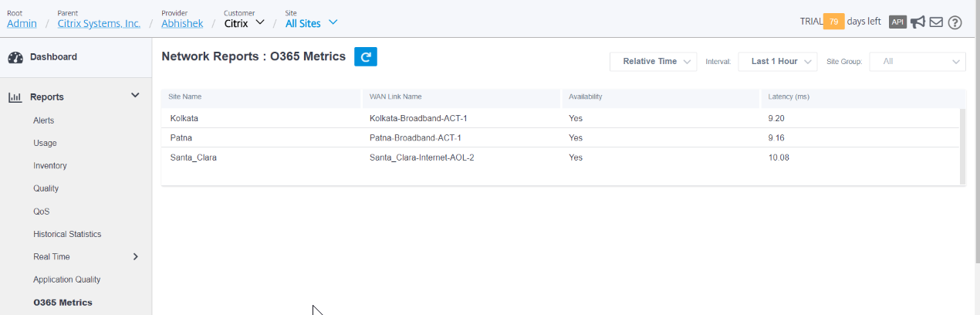Viewport: 980px width, 315px height.
Task: Open the Application Quality report
Action: click(x=67, y=279)
